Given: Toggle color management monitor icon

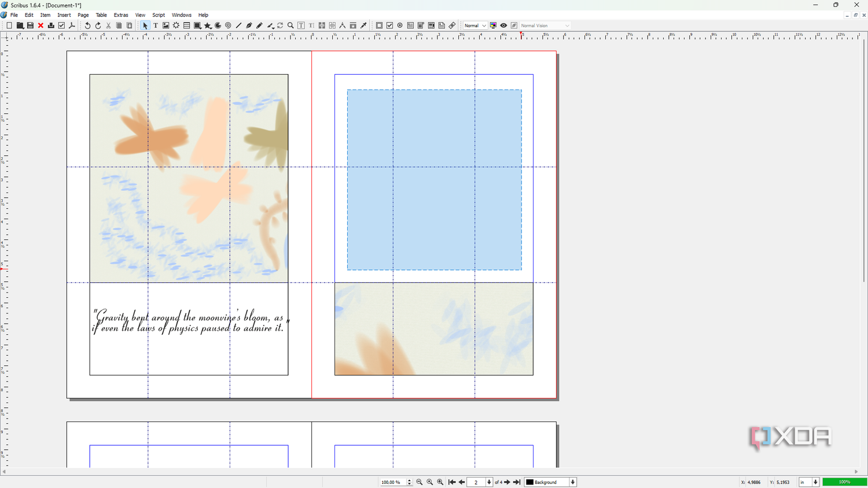Looking at the screenshot, I should pyautogui.click(x=494, y=25).
